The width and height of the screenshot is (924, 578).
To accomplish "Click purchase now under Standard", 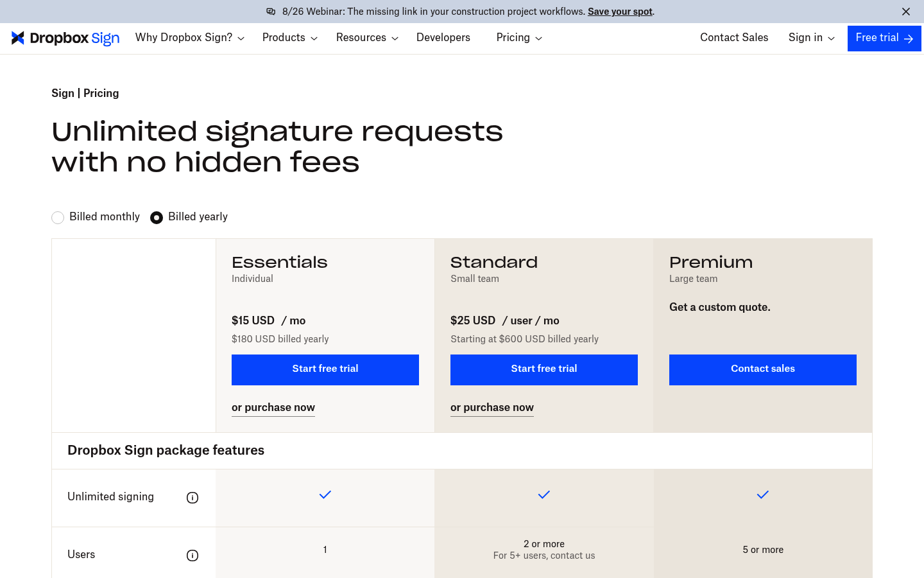I will 492,408.
